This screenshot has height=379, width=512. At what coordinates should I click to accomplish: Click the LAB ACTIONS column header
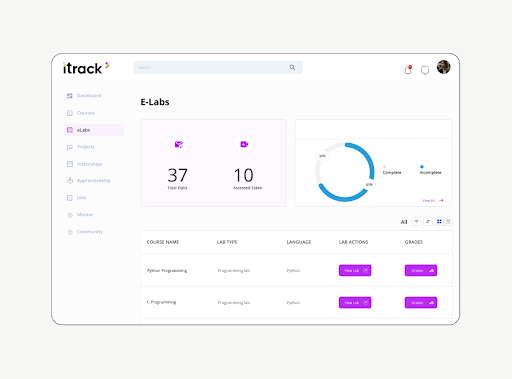(353, 242)
